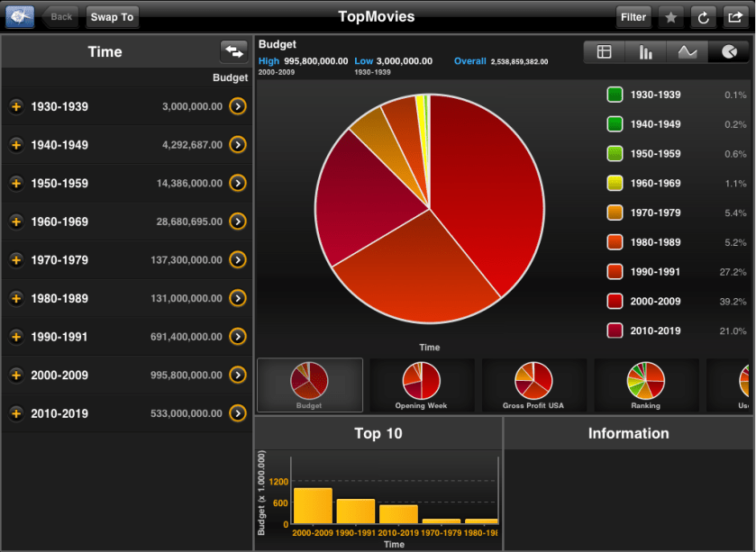Viewport: 756px width, 552px height.
Task: Expand the 1970-1979 row
Action: [16, 260]
